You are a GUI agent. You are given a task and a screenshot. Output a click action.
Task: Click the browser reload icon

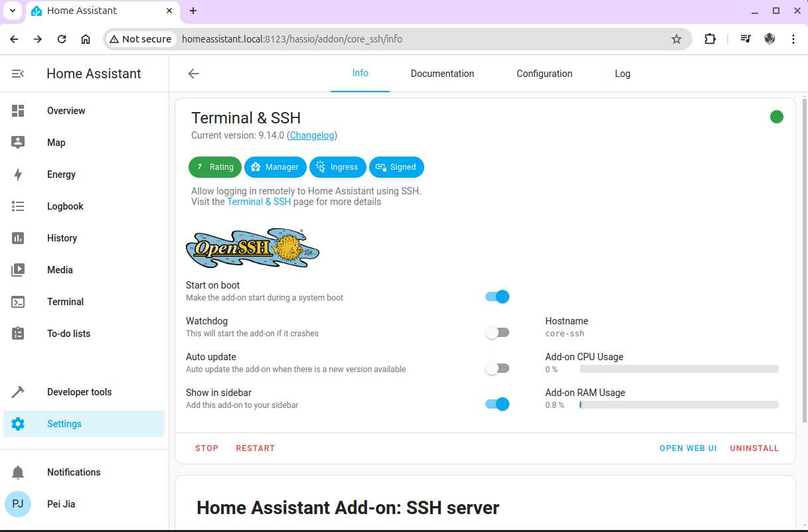pos(62,39)
